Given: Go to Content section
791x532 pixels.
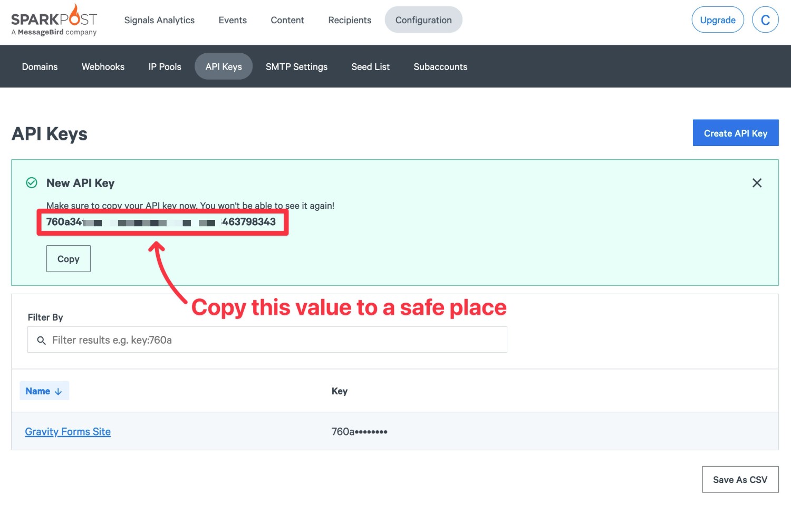Looking at the screenshot, I should pyautogui.click(x=287, y=20).
